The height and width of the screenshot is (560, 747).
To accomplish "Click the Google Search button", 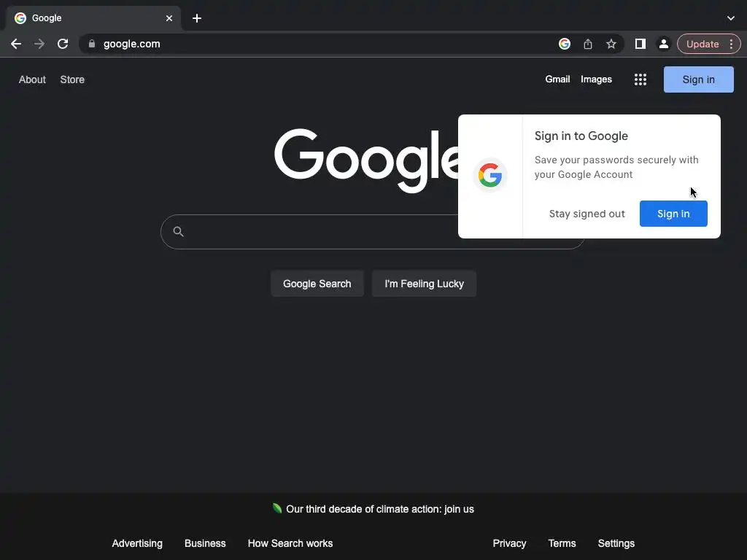I will coord(317,284).
